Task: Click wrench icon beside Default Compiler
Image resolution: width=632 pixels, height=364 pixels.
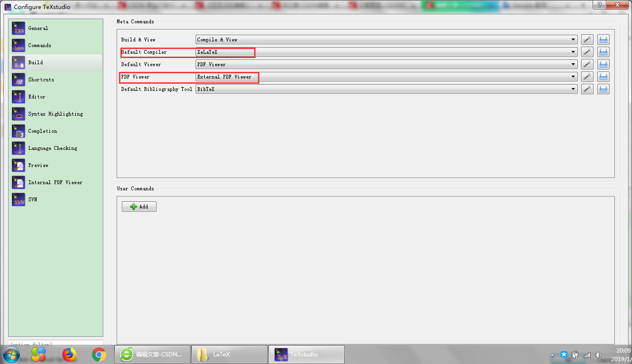Action: (587, 52)
